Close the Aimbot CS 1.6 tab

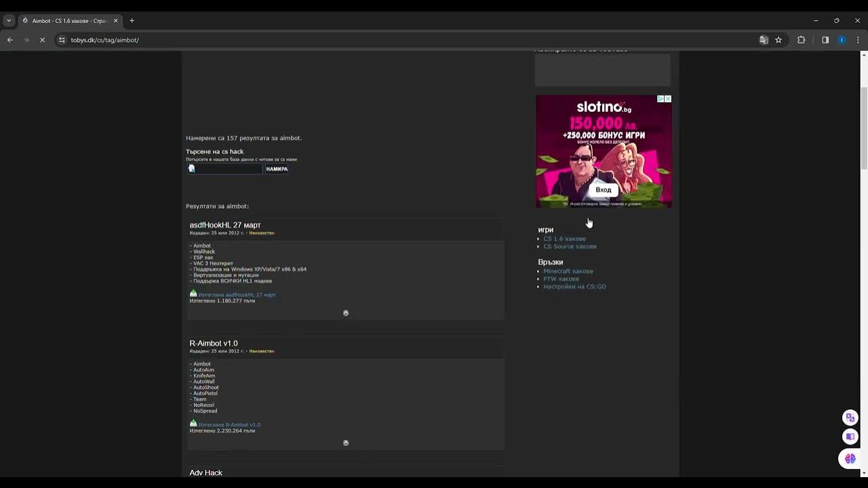pyautogui.click(x=115, y=21)
